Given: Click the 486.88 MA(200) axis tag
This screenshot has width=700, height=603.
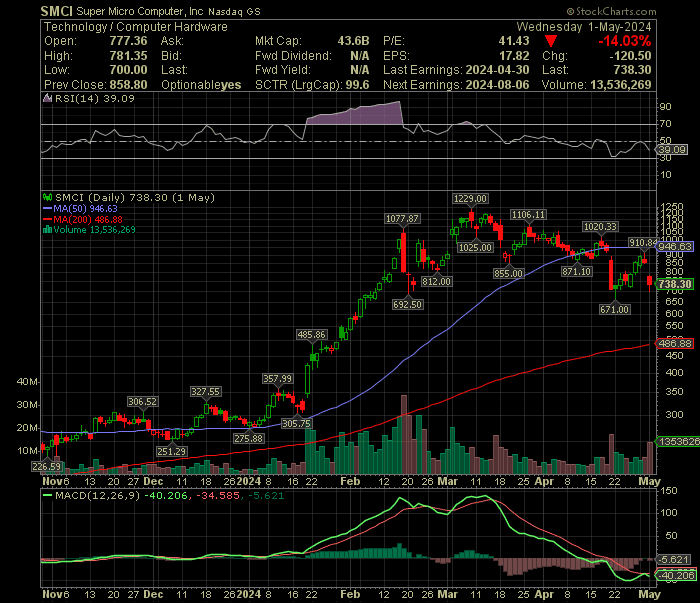Looking at the screenshot, I should (x=675, y=344).
